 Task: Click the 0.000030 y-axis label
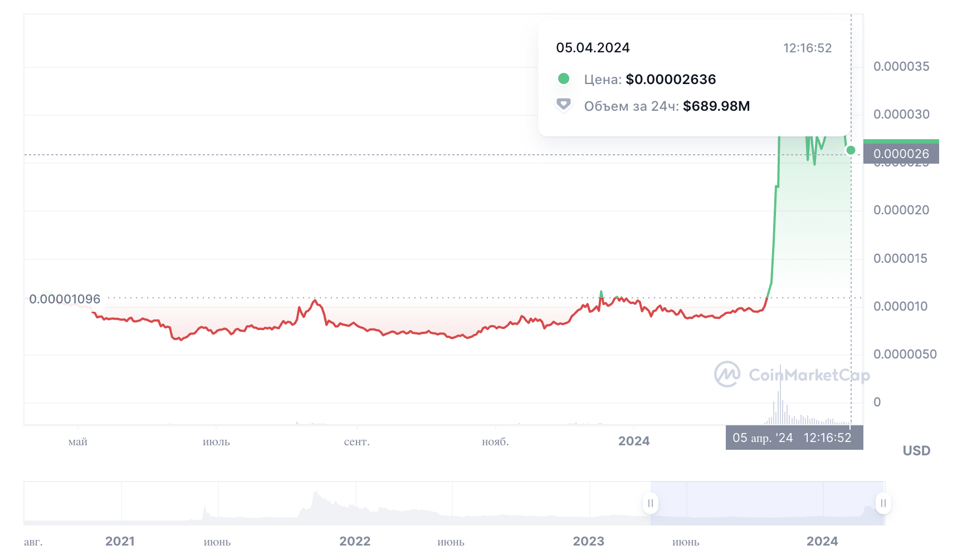[x=901, y=114]
